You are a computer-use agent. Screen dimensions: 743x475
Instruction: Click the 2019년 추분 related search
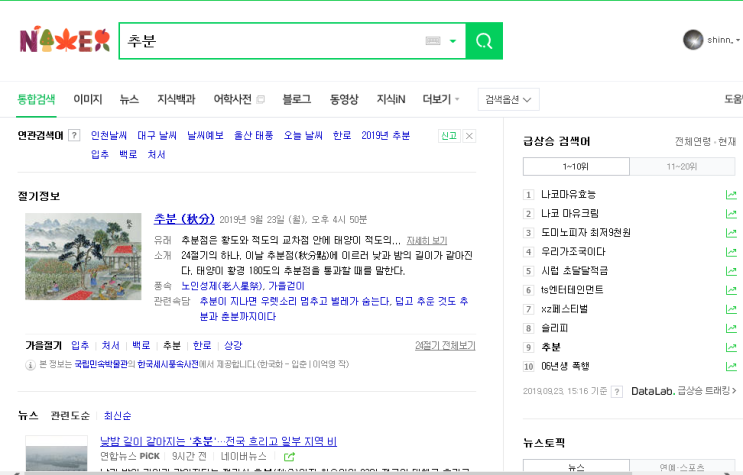(x=385, y=136)
